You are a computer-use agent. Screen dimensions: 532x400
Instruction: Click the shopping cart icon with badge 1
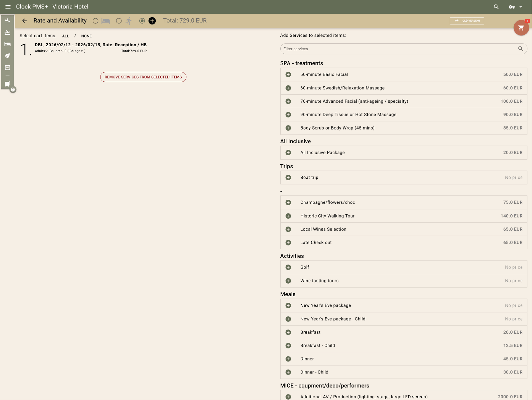tap(521, 28)
